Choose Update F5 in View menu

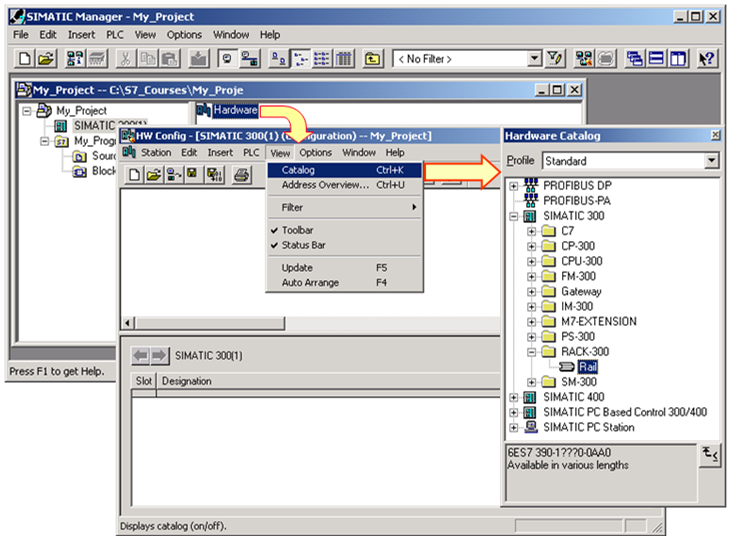coord(345,268)
